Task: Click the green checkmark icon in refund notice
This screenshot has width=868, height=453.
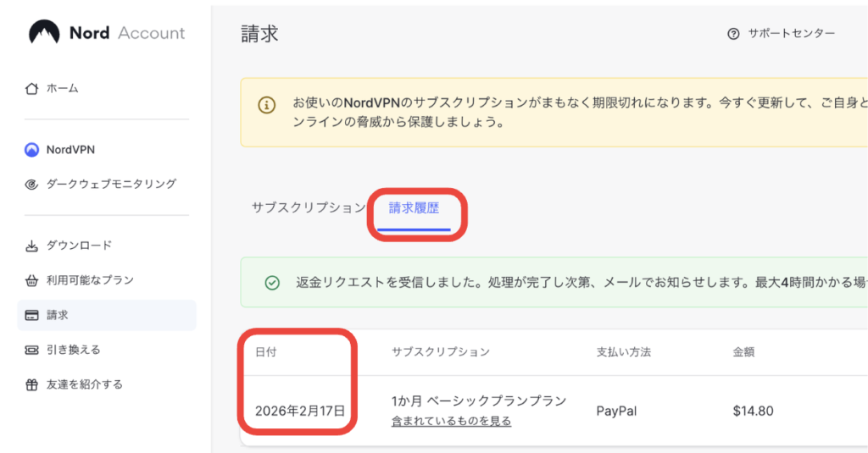Action: point(272,283)
